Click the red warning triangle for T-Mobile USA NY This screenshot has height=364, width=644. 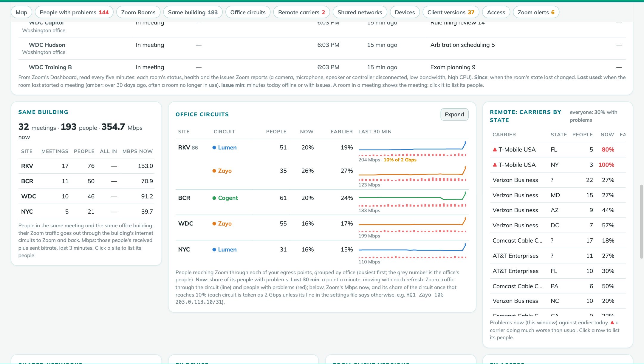495,165
